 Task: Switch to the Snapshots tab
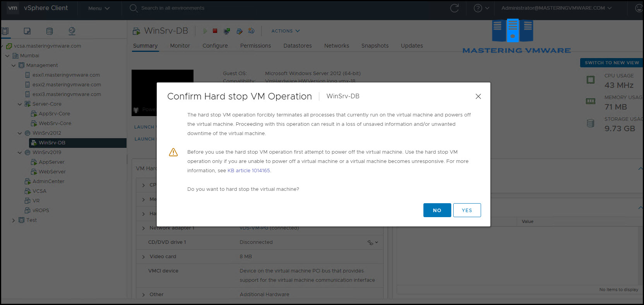click(375, 46)
